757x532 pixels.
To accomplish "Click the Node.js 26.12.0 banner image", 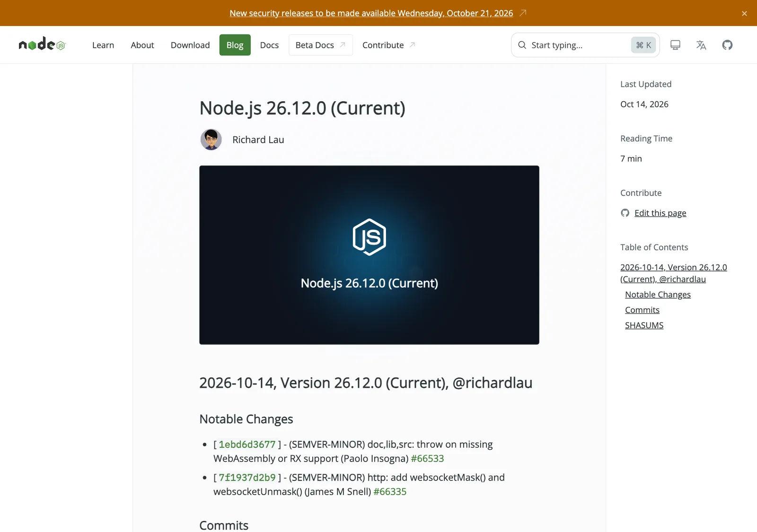I will coord(369,255).
